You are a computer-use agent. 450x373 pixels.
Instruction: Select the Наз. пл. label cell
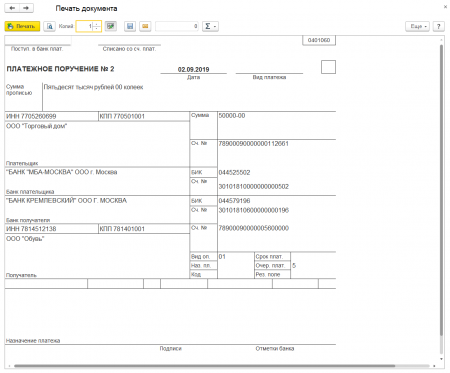[x=203, y=266]
